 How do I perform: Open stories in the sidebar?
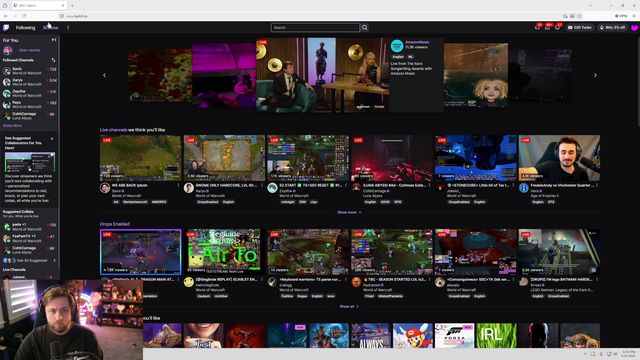pos(29,50)
